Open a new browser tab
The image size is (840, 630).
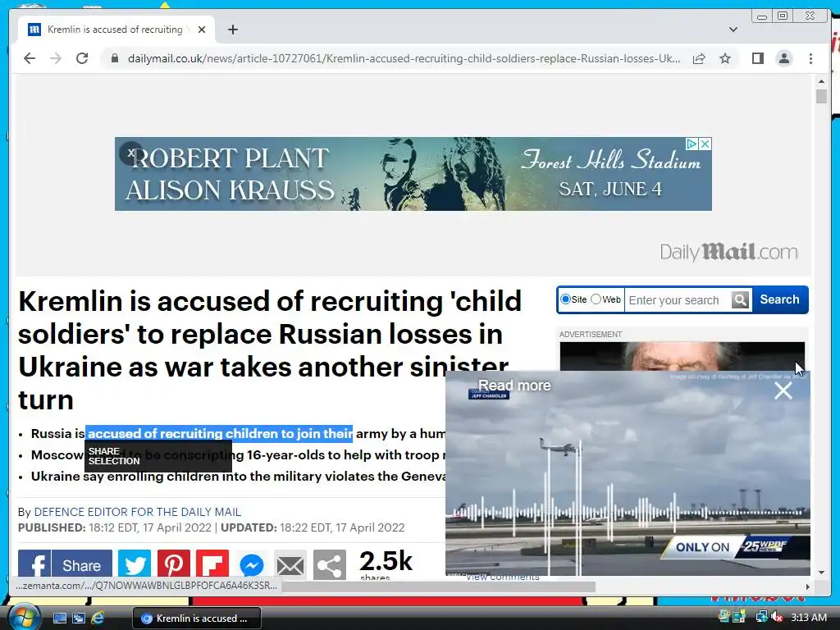tap(232, 30)
